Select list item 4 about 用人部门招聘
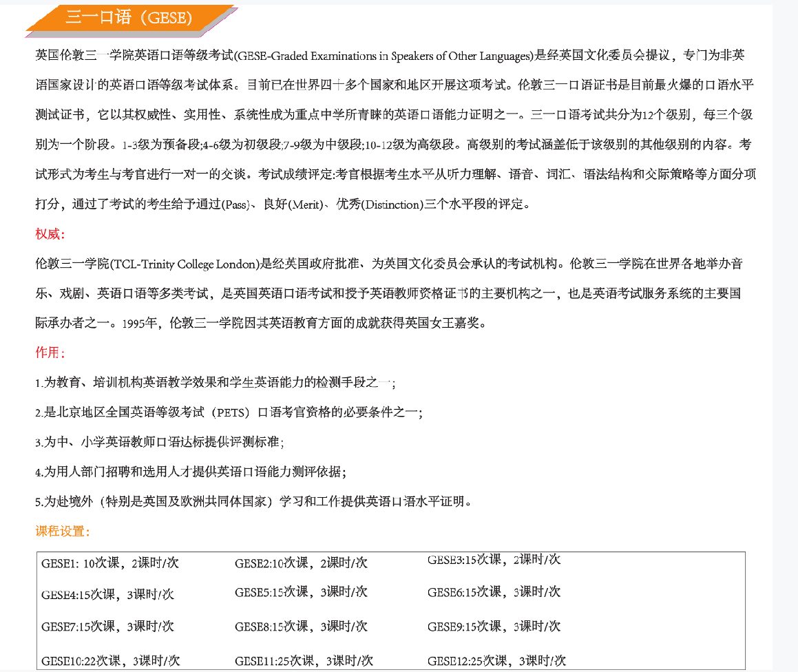 click(x=191, y=472)
